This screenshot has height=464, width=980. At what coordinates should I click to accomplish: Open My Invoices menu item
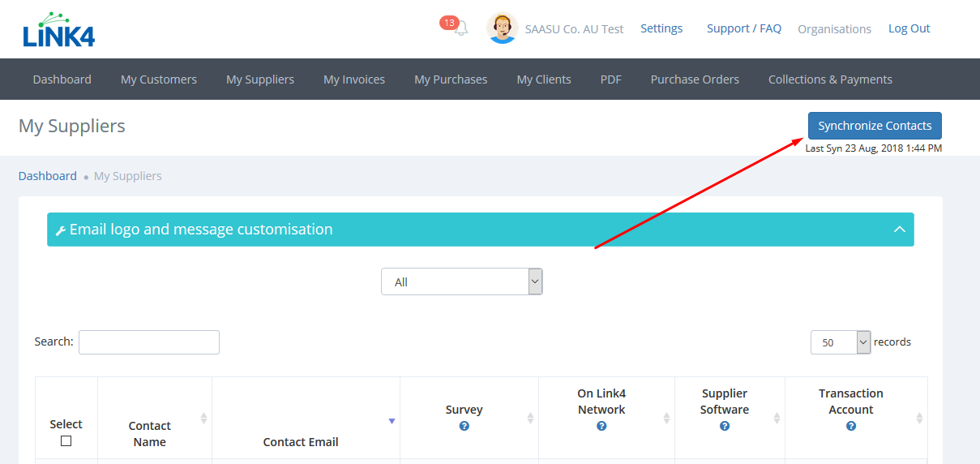click(x=354, y=79)
